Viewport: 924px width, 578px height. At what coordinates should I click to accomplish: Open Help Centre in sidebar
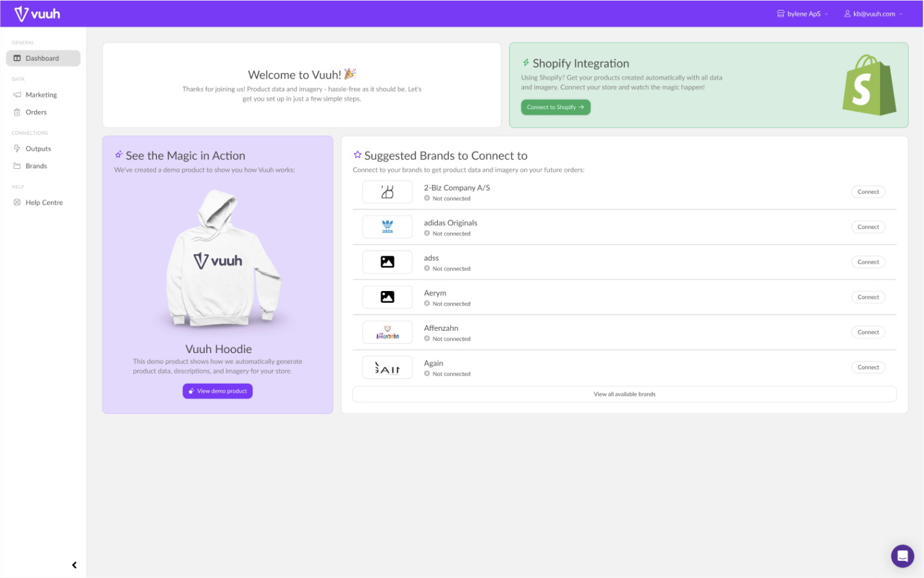click(x=43, y=203)
